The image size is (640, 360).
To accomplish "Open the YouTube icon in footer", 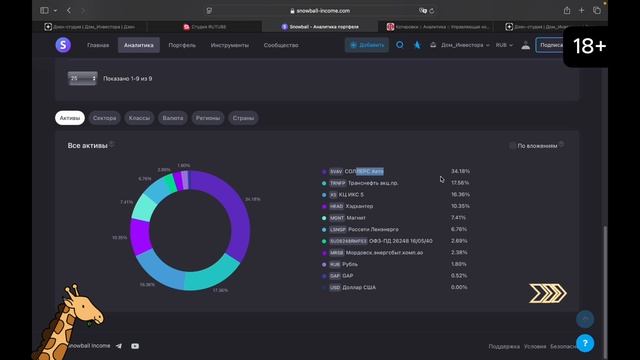I will [x=135, y=346].
